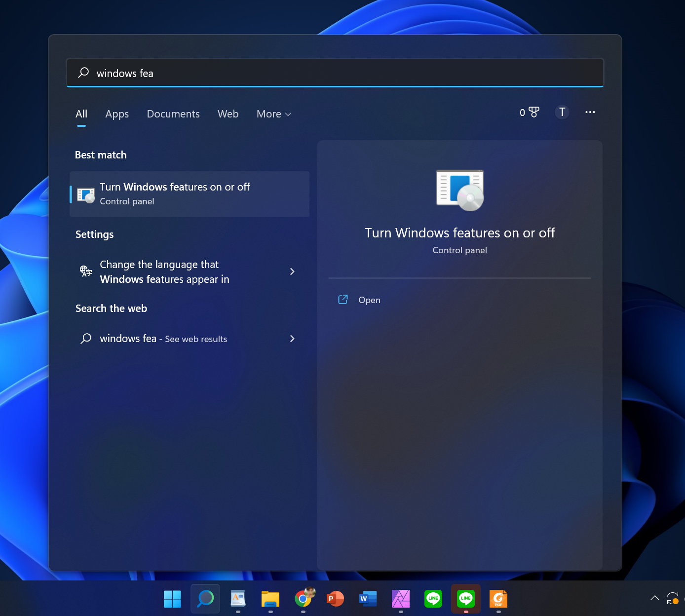Viewport: 685px width, 616px height.
Task: Click the 'Best match' heading
Action: coord(101,155)
